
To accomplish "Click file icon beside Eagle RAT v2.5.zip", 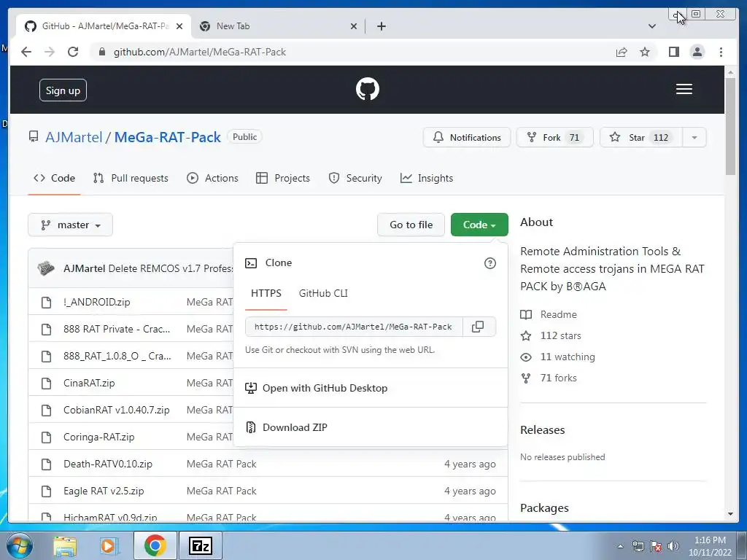I will coord(46,491).
